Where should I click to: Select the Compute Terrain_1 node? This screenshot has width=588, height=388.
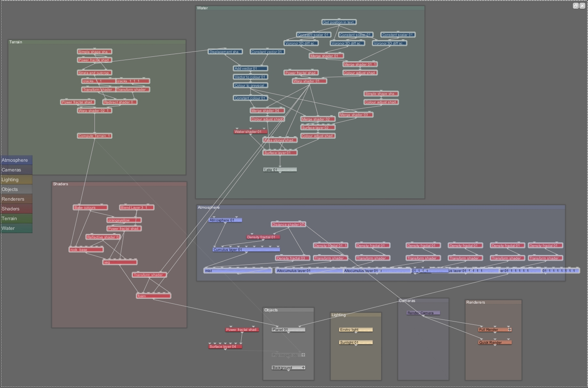pyautogui.click(x=94, y=136)
